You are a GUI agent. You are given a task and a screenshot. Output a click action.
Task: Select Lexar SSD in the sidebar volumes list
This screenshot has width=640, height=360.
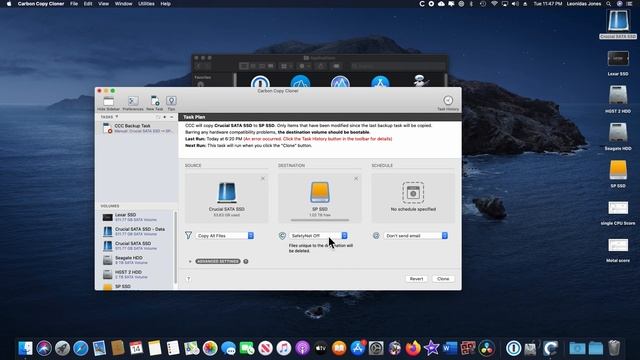[x=136, y=217]
